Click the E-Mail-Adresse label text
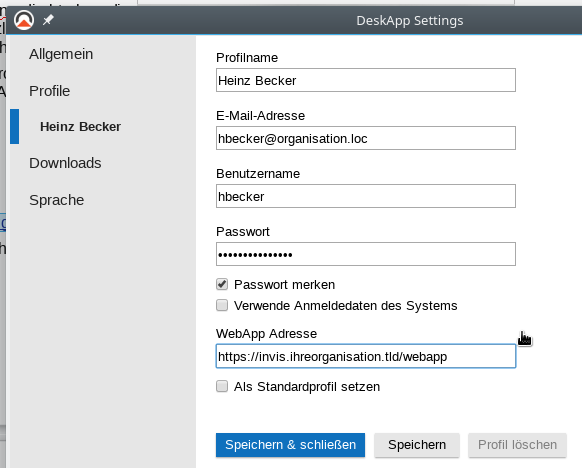This screenshot has width=582, height=468. (x=260, y=115)
